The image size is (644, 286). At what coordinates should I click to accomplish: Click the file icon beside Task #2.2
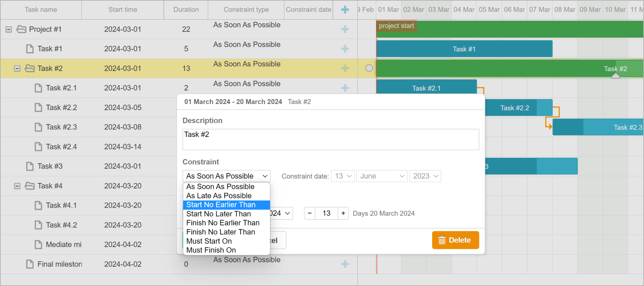[x=38, y=108]
